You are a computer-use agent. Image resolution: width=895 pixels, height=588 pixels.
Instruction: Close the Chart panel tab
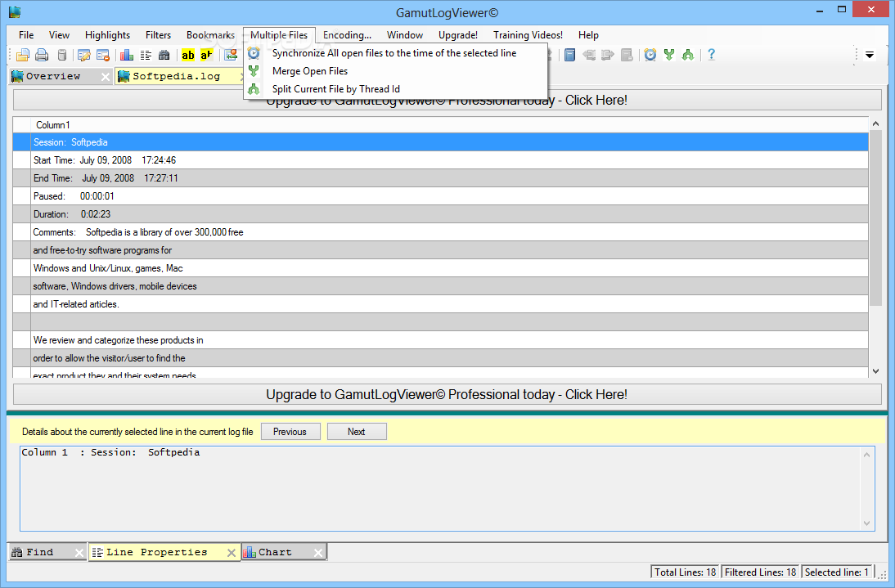pyautogui.click(x=318, y=552)
